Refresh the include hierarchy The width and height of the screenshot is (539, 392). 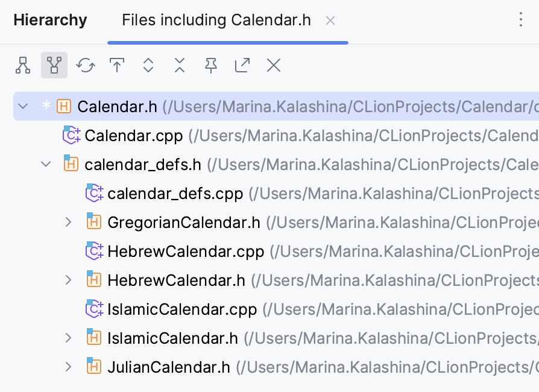86,65
